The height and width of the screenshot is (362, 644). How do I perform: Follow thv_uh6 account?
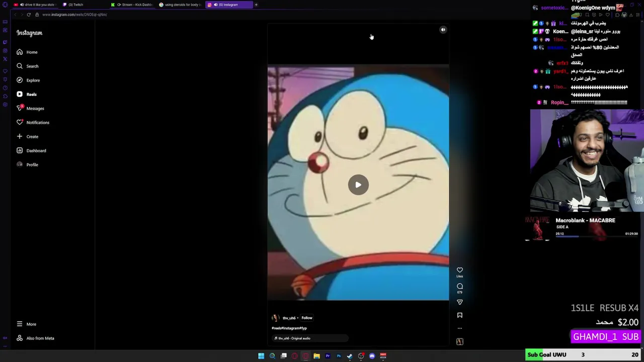pos(307,318)
